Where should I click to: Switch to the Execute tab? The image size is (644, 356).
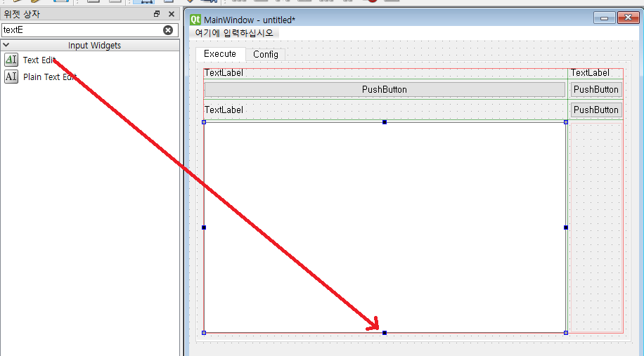point(220,54)
